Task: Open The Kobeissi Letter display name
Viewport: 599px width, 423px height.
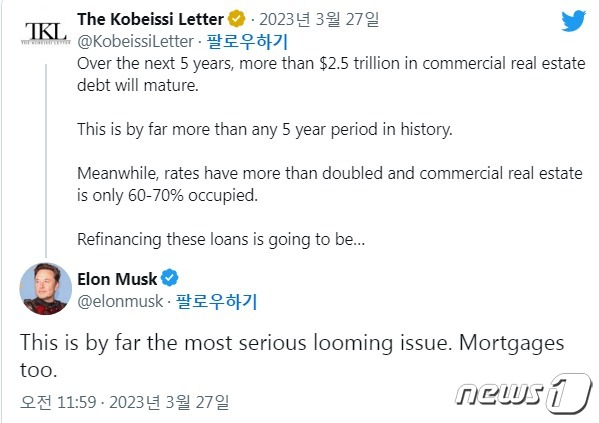Action: [150, 19]
